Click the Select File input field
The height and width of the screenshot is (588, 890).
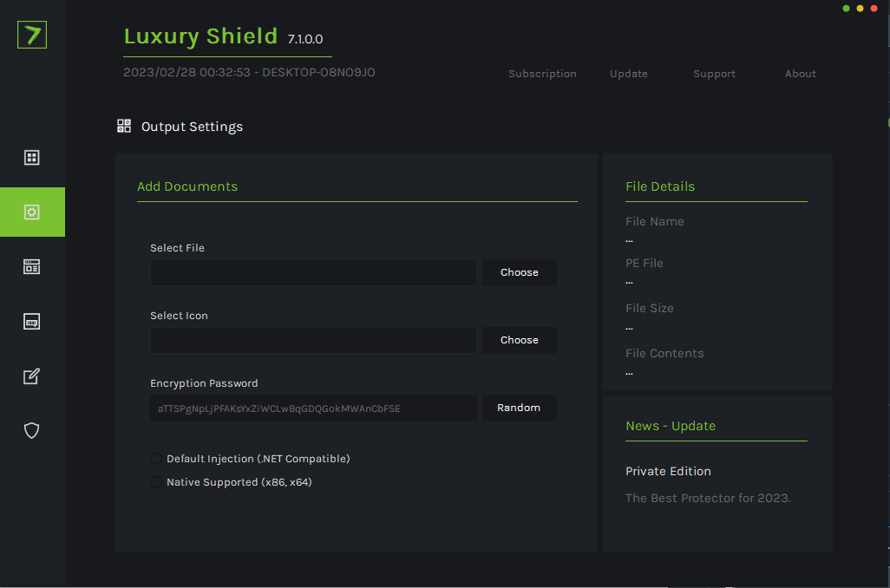(313, 272)
